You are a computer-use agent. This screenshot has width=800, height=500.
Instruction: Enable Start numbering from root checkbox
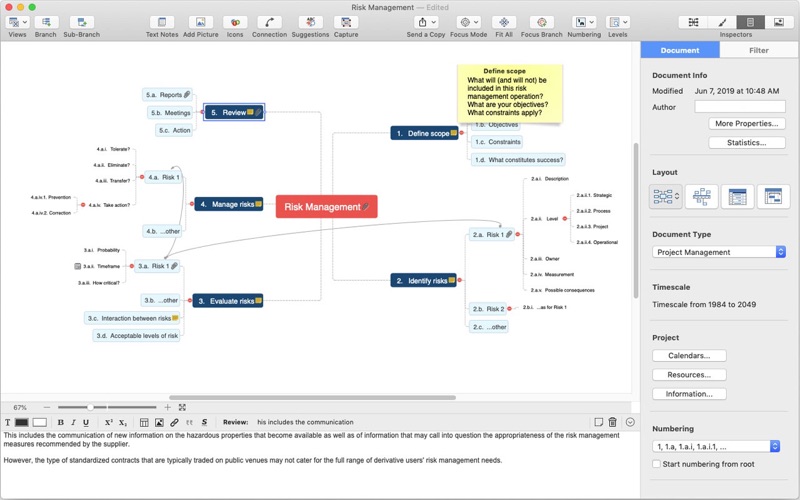pos(657,464)
